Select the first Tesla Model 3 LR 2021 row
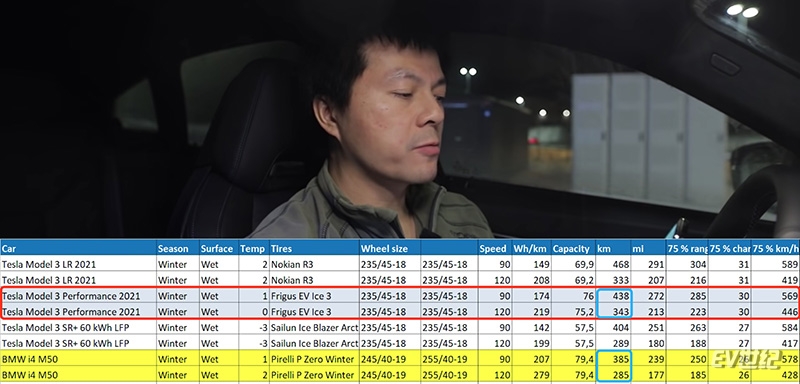The image size is (800, 384). coord(400,264)
